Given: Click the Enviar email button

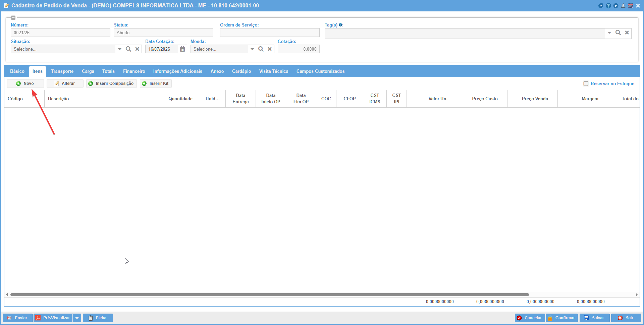Looking at the screenshot, I should click(18, 318).
